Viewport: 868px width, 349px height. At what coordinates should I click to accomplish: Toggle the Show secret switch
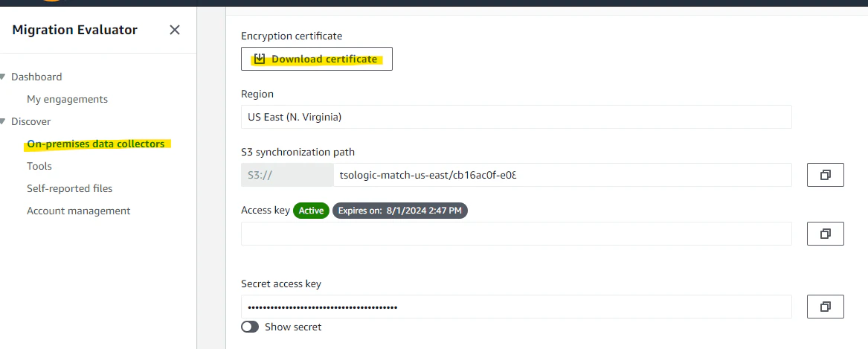250,327
